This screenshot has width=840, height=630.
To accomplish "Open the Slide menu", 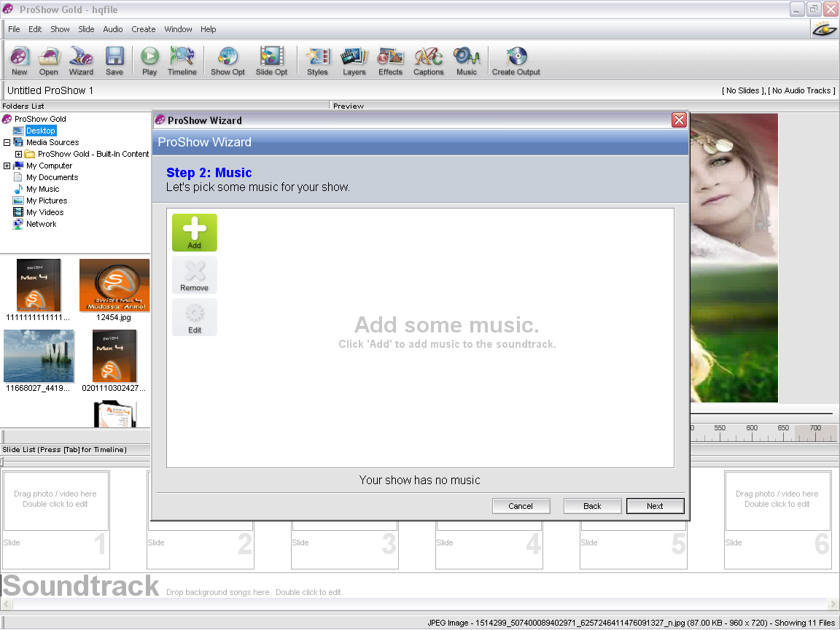I will [x=86, y=29].
